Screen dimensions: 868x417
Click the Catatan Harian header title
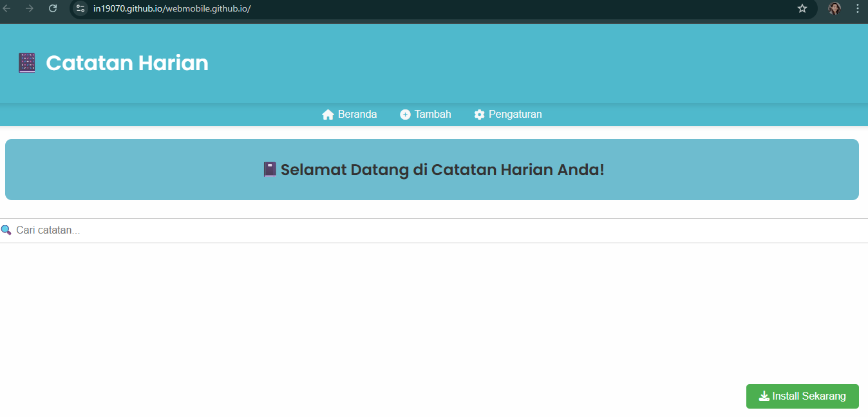[127, 63]
